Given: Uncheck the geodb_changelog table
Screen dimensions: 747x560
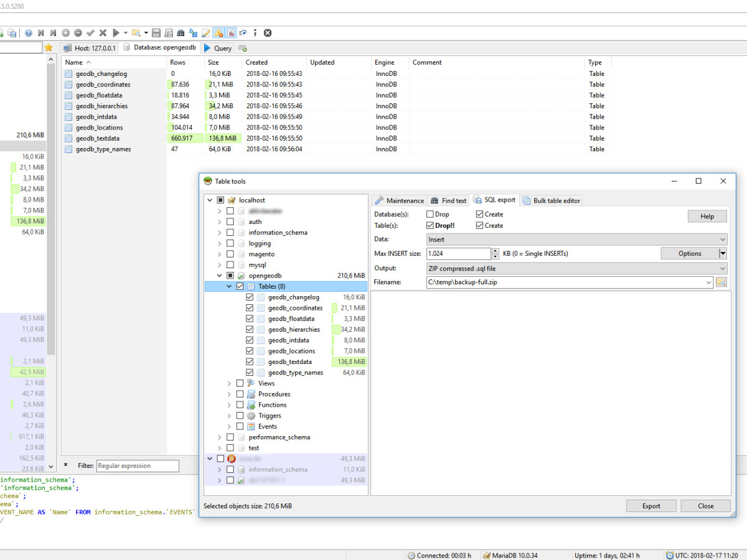Looking at the screenshot, I should [x=250, y=297].
